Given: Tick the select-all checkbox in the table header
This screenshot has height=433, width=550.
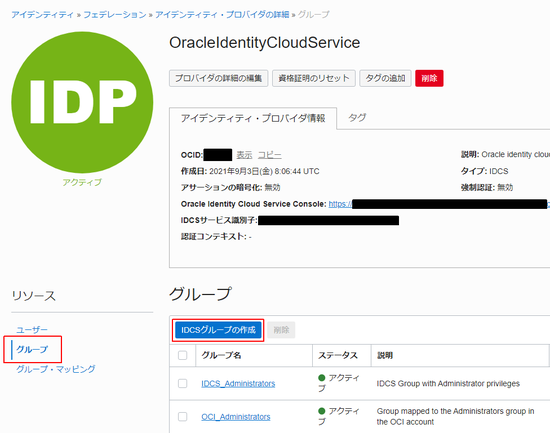Looking at the screenshot, I should tap(182, 355).
